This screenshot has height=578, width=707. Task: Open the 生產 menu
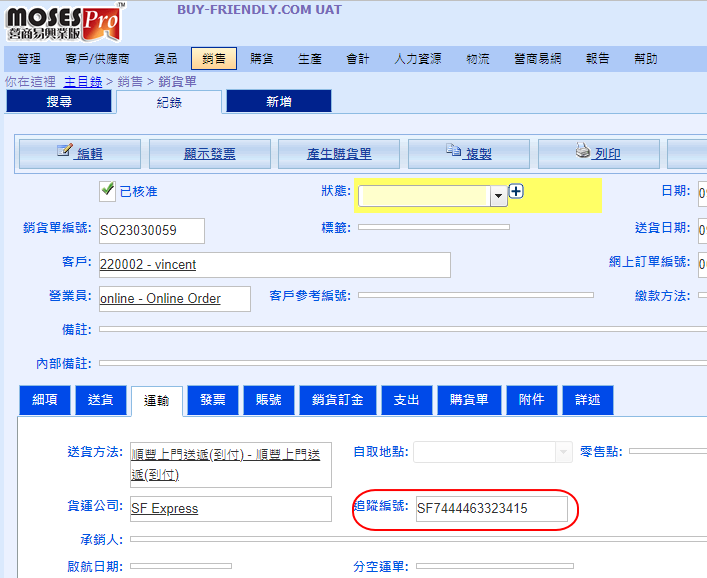point(310,59)
